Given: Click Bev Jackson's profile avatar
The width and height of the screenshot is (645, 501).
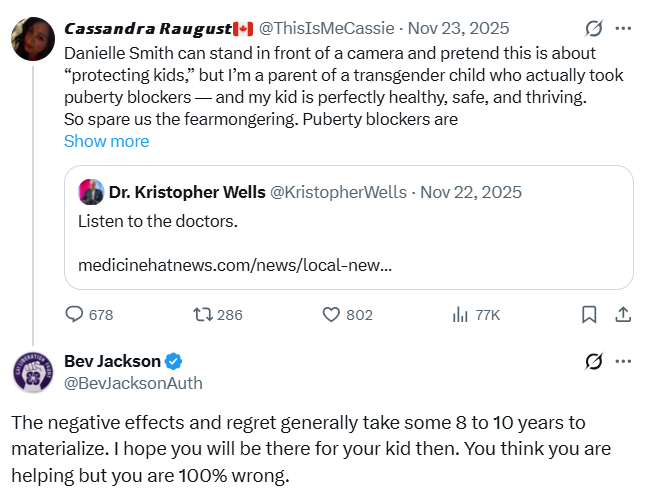Looking at the screenshot, I should tap(32, 371).
